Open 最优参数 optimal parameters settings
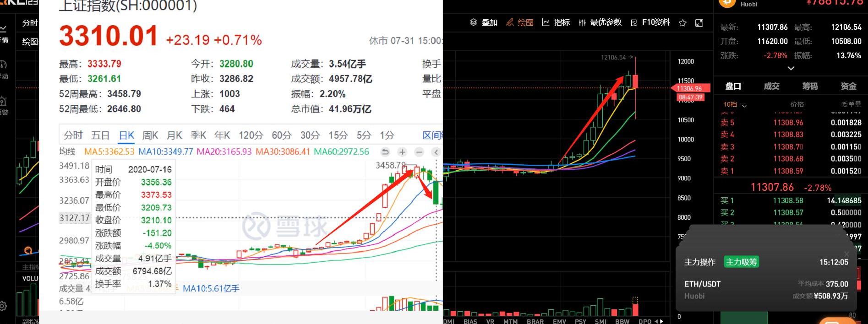This screenshot has width=868, height=324. 600,22
